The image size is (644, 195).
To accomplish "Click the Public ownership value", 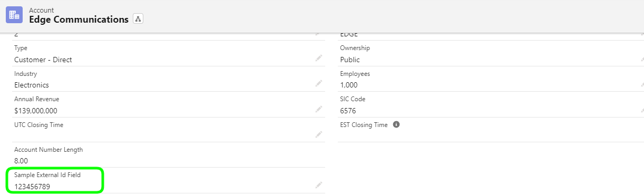I will tap(350, 60).
